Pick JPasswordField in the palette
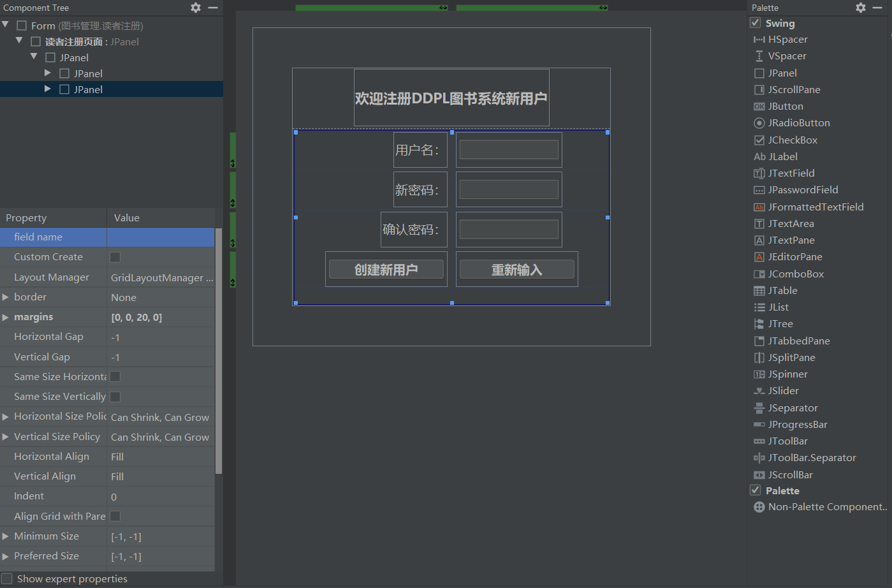This screenshot has width=892, height=588. pos(801,189)
